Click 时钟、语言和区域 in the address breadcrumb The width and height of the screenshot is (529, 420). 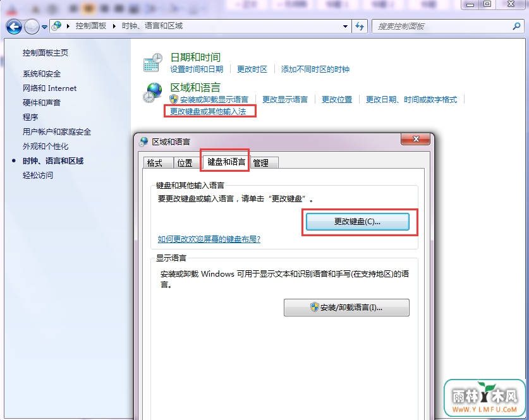(152, 26)
